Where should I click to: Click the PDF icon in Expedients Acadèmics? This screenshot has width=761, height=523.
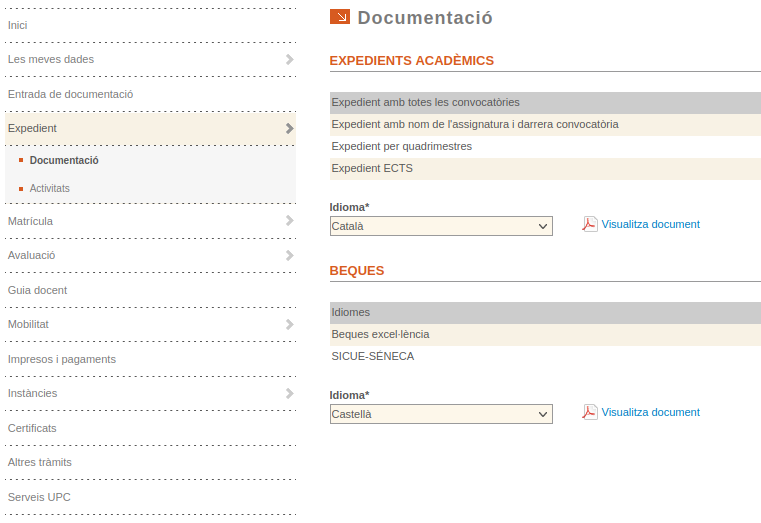[x=590, y=224]
